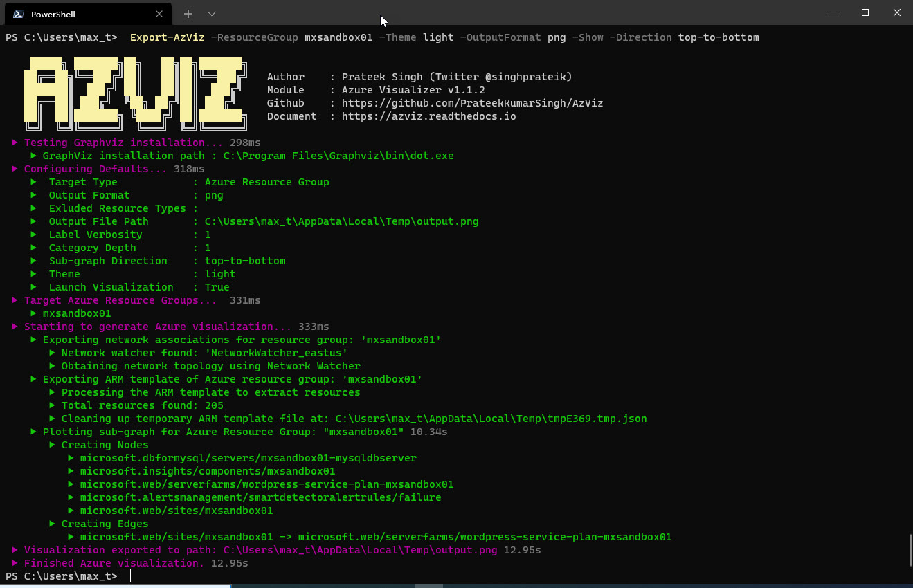Image resolution: width=913 pixels, height=588 pixels.
Task: Click 'Obtaining network topology' line
Action: tap(205, 366)
